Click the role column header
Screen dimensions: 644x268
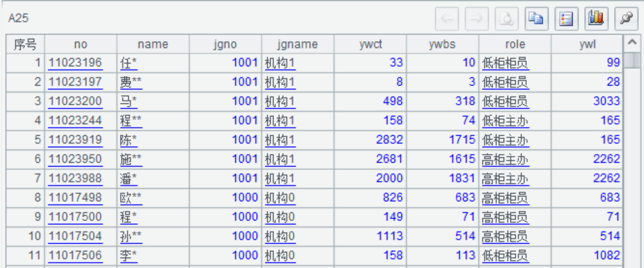[515, 44]
